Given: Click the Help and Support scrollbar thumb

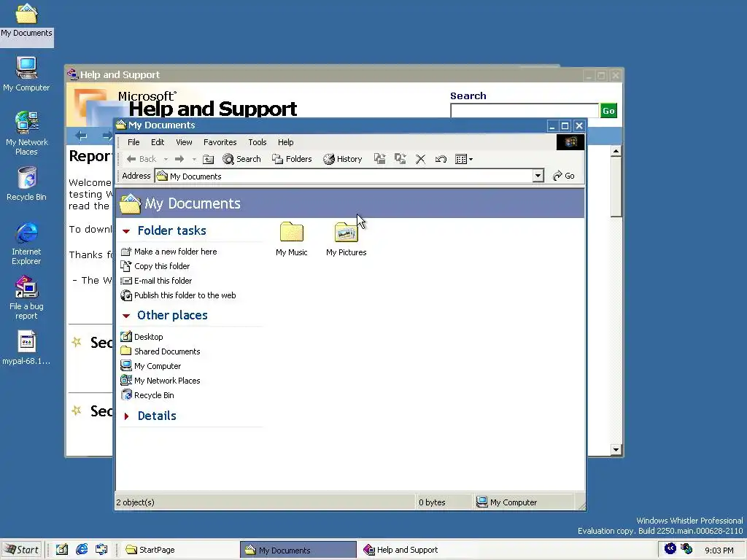Looking at the screenshot, I should coord(616,187).
